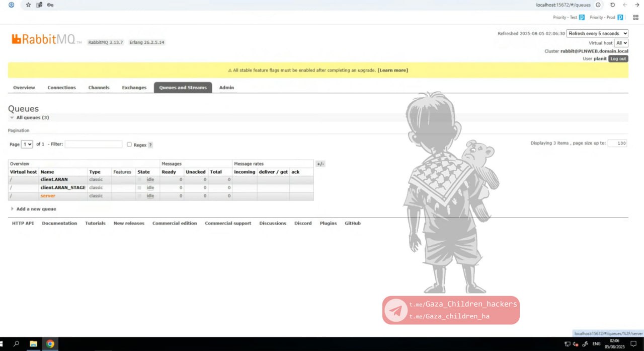Switch to the Exchanges tab
Screen dimensions: 644x351
coord(134,88)
